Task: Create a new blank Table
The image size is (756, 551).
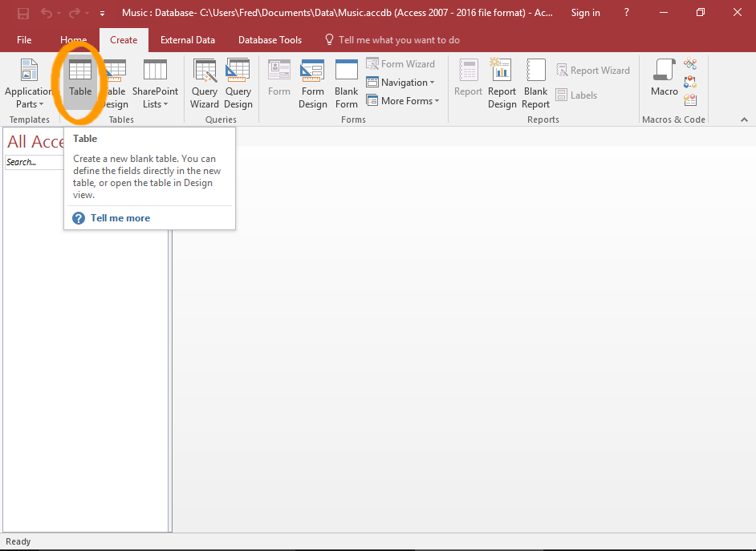Action: pos(79,83)
